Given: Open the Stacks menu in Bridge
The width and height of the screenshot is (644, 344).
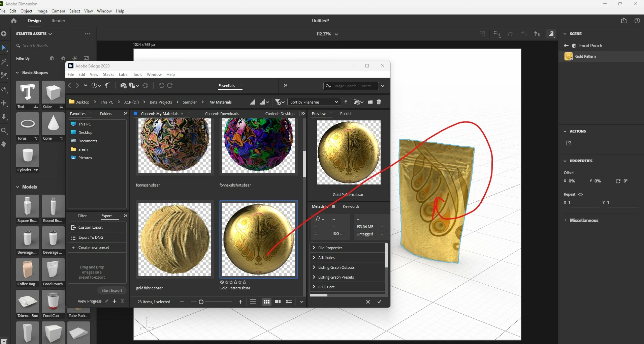Looking at the screenshot, I should [x=108, y=75].
